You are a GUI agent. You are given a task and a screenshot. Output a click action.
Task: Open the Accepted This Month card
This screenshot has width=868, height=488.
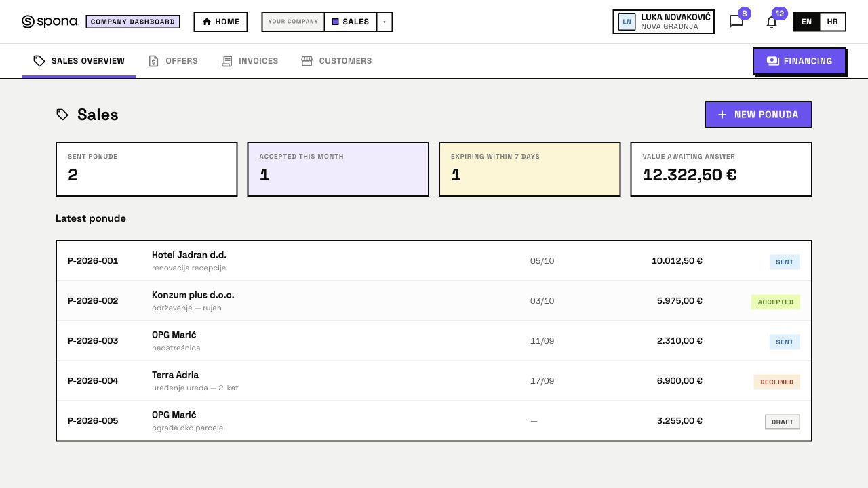pos(338,169)
